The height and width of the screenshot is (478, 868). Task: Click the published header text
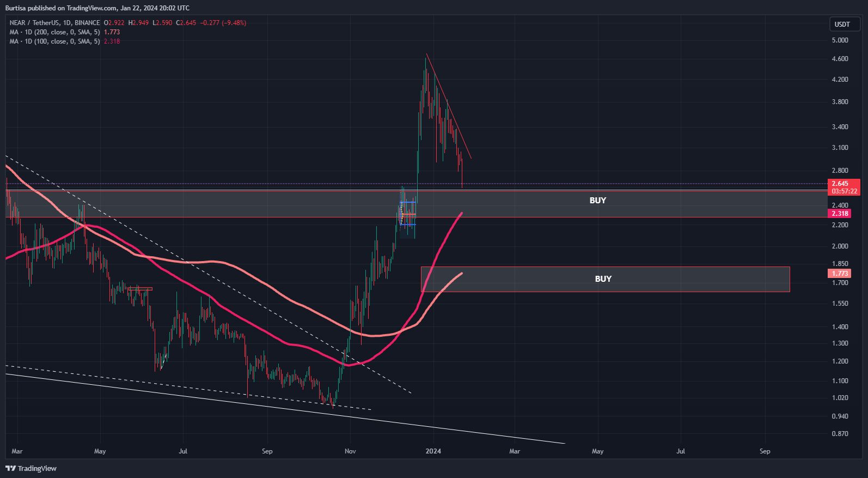click(x=97, y=8)
